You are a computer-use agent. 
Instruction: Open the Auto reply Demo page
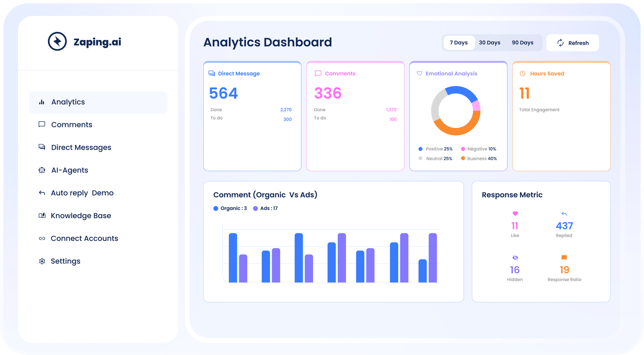click(82, 193)
